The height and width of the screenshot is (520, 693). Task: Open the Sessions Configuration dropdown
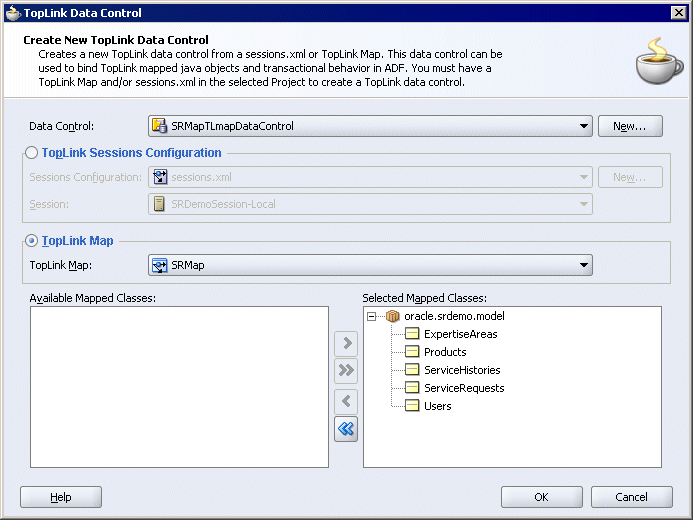(370, 177)
